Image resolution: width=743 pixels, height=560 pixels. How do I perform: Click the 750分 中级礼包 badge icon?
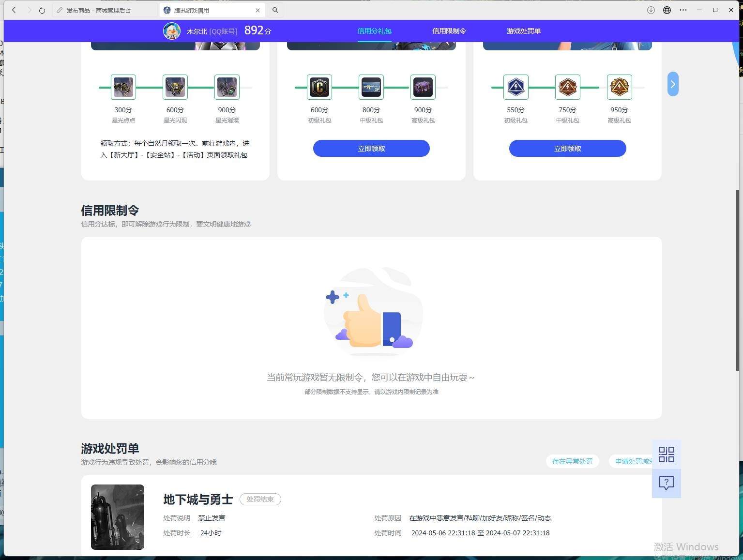tap(567, 87)
